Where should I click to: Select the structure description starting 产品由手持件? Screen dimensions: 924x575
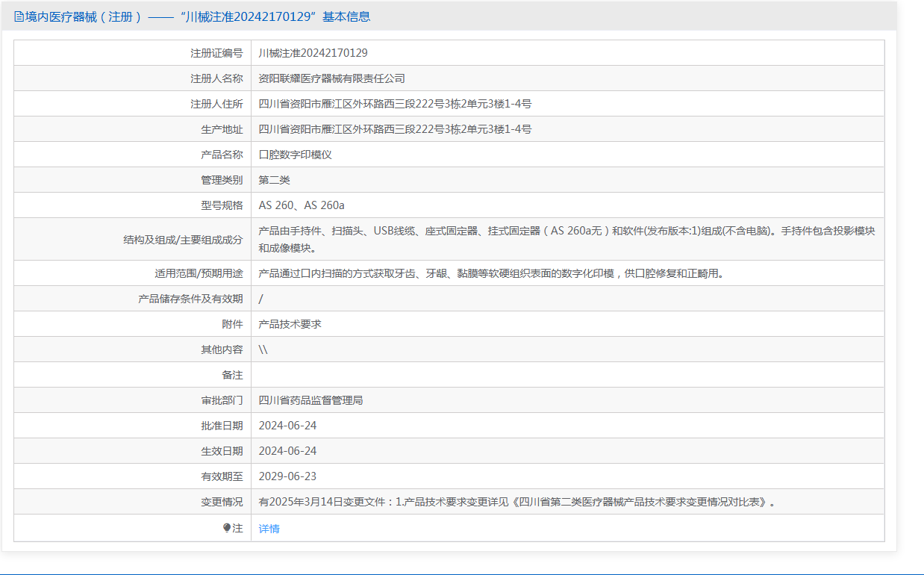click(567, 239)
